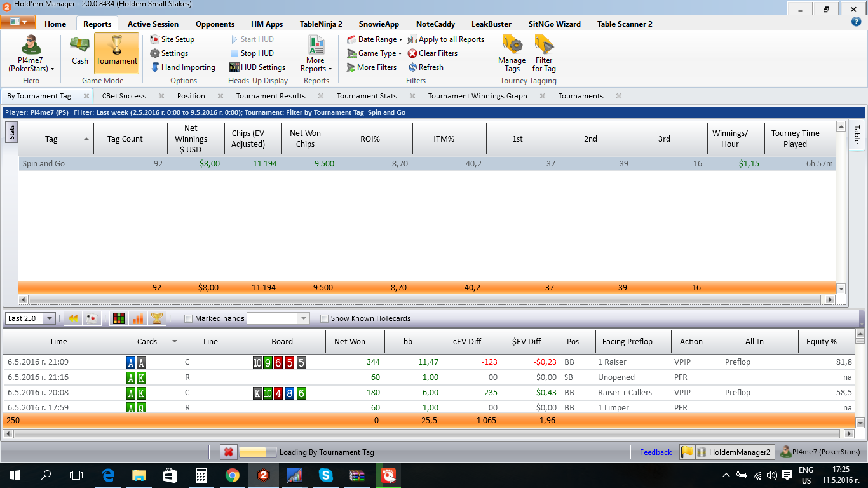Open Skype from taskbar

326,475
